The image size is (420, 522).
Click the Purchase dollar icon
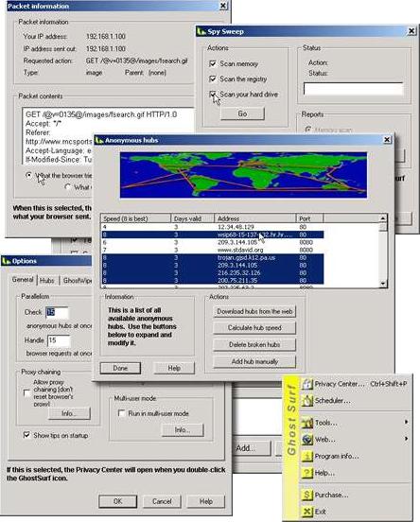pos(307,495)
